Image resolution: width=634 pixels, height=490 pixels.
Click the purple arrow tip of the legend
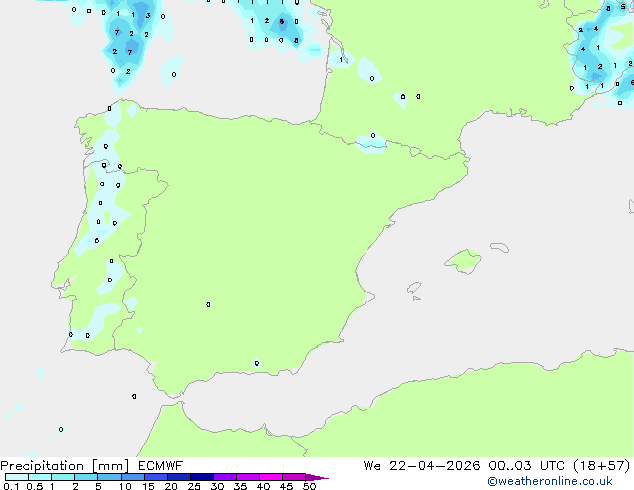[x=317, y=477]
